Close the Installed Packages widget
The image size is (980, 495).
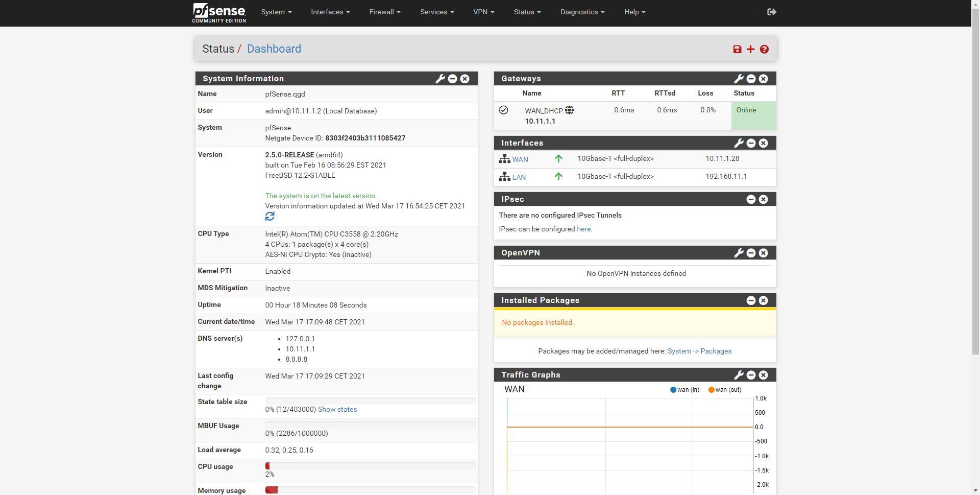click(x=764, y=300)
